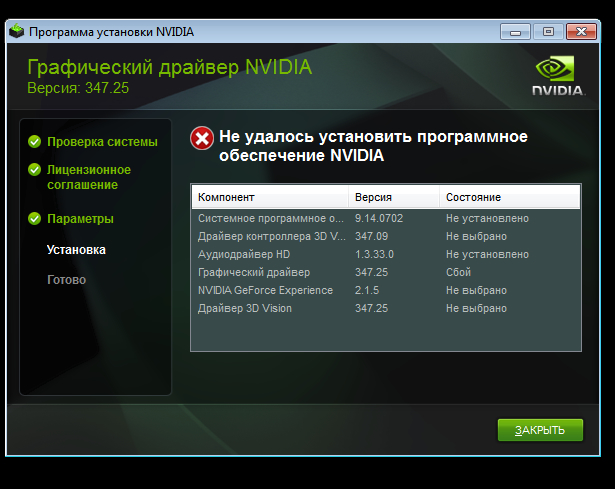Click version 2.1.5 cell
Viewport: 615px width, 489px height.
point(367,290)
